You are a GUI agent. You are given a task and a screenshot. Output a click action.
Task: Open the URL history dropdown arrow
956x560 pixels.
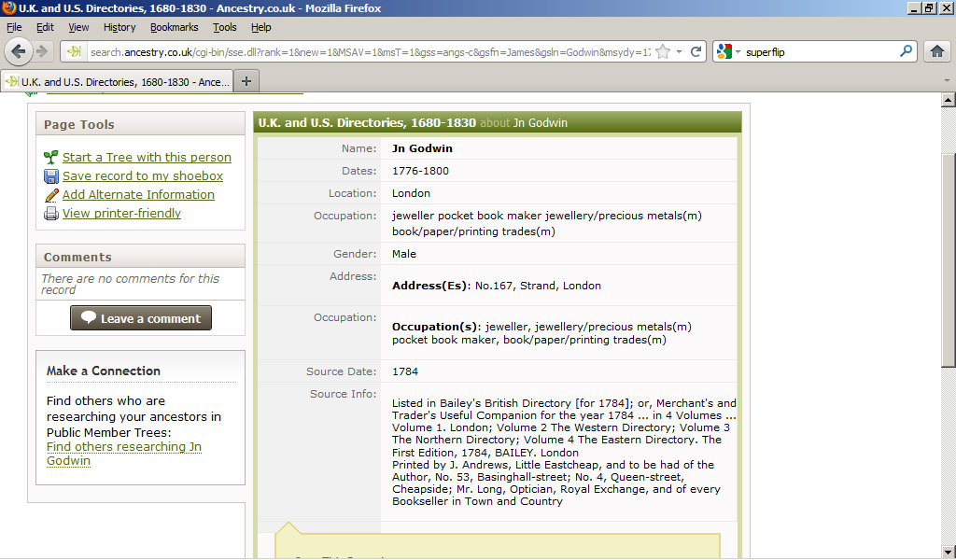(x=680, y=51)
